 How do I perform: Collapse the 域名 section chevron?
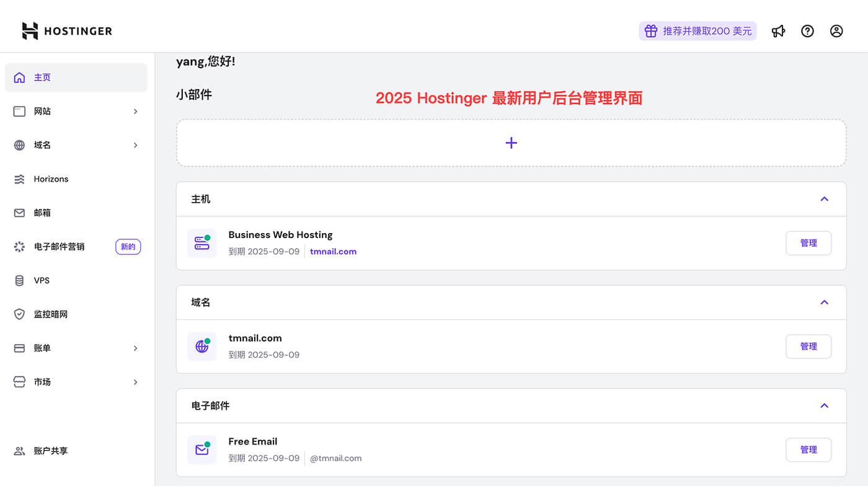(x=824, y=303)
